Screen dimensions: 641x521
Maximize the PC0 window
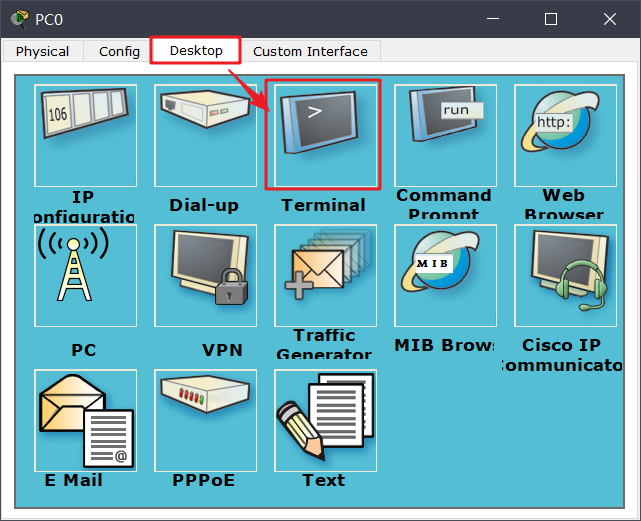(551, 19)
